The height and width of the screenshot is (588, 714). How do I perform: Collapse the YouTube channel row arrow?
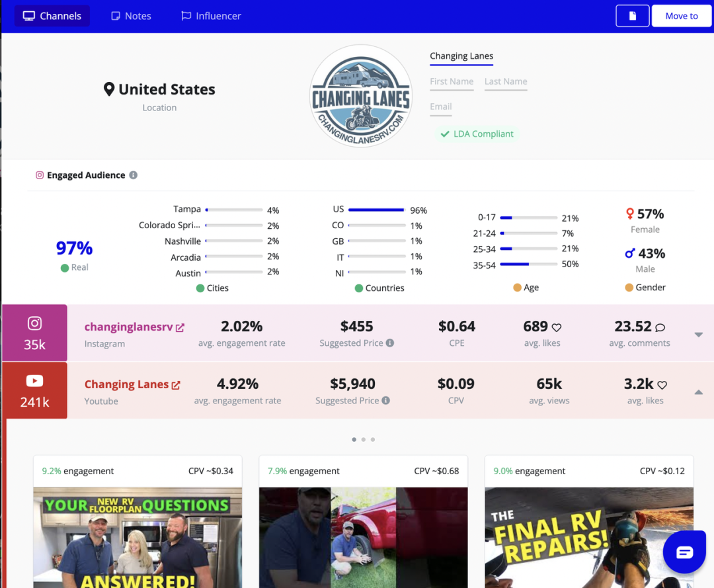pos(699,392)
